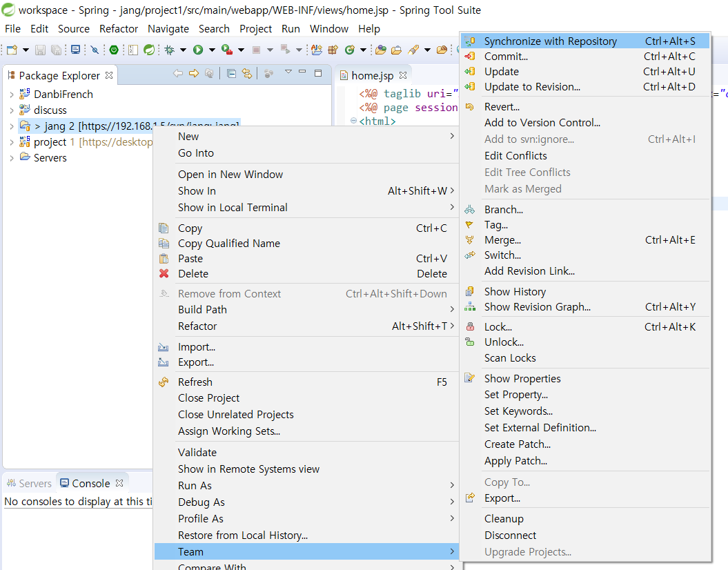Click the New Java Class toolbar icon

tap(350, 50)
